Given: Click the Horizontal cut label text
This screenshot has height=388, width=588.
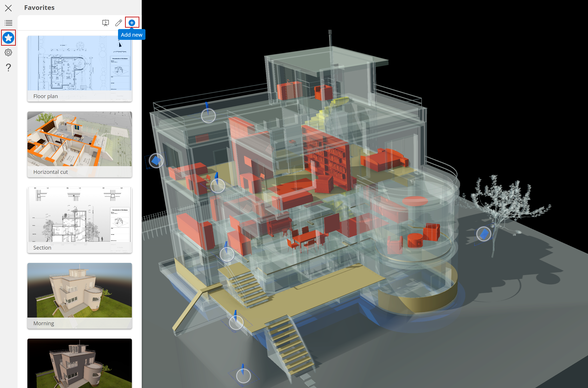Looking at the screenshot, I should pos(50,172).
